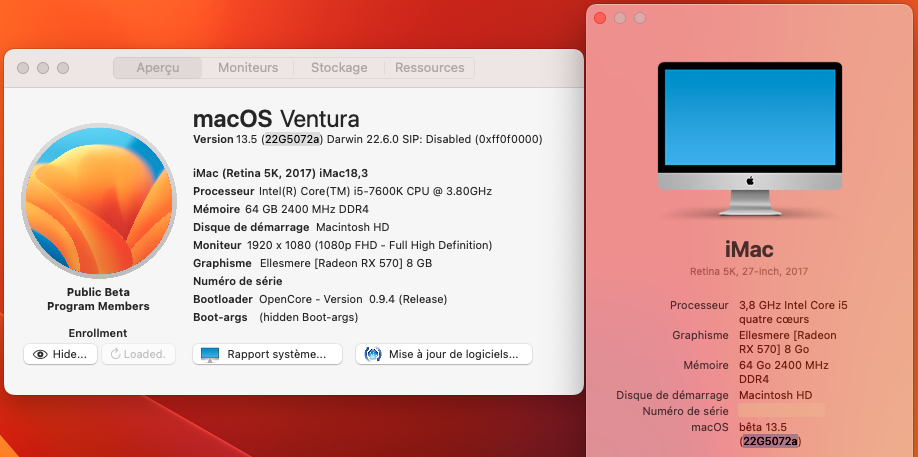Click the macOS Ventura wallpaper logo
Screen dimensions: 918x457
(x=99, y=200)
